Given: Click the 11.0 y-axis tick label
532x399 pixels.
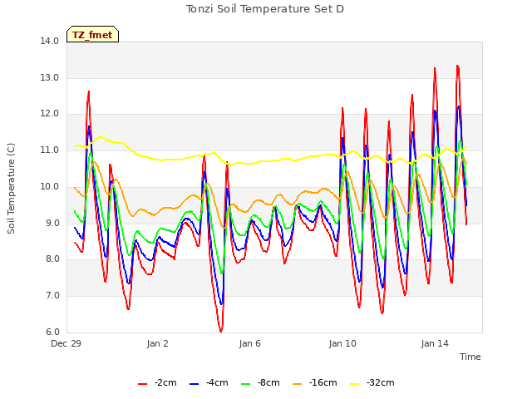Looking at the screenshot, I should point(50,150).
